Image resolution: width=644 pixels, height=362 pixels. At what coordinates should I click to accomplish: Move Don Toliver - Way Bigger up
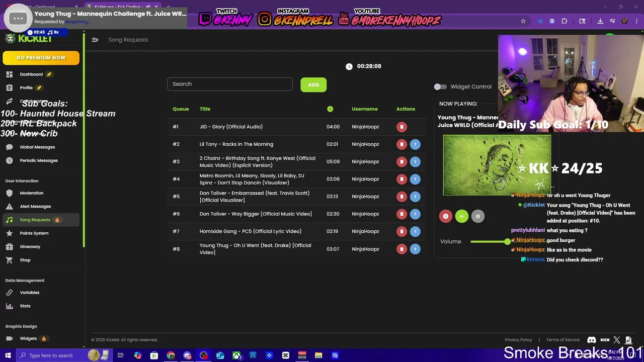click(415, 214)
